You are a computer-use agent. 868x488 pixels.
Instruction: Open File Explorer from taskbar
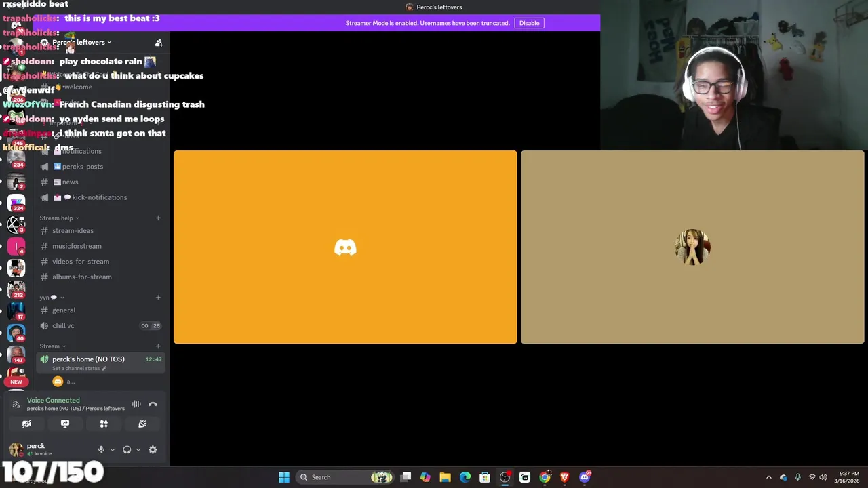445,477
